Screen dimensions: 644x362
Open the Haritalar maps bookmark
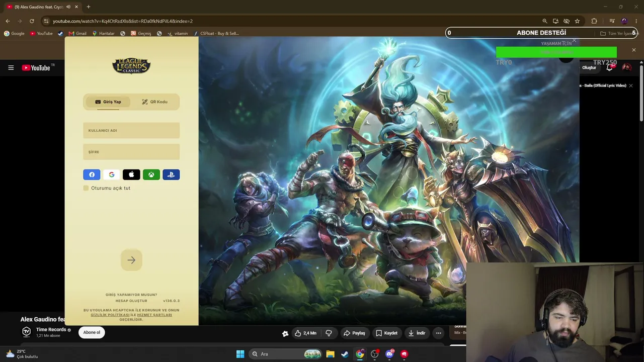(x=103, y=33)
